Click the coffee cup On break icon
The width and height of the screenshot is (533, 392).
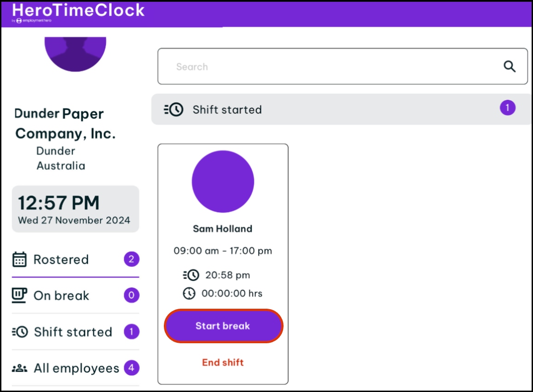(x=19, y=295)
